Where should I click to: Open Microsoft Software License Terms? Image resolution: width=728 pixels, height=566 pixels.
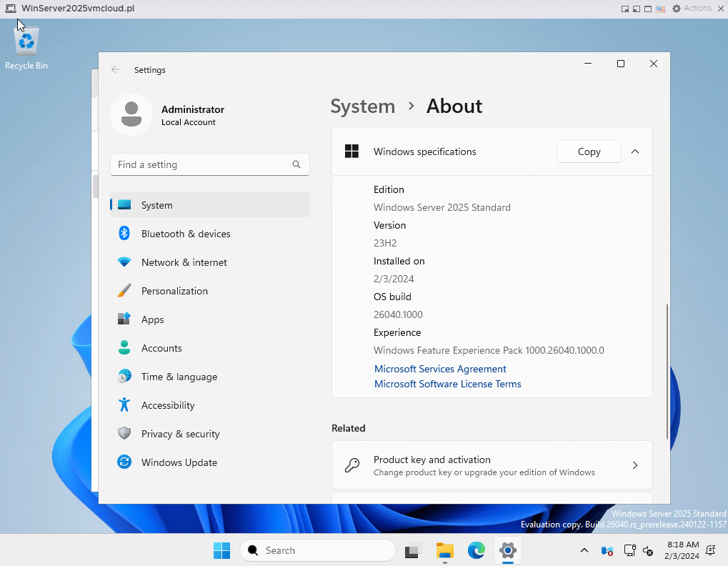pyautogui.click(x=447, y=384)
